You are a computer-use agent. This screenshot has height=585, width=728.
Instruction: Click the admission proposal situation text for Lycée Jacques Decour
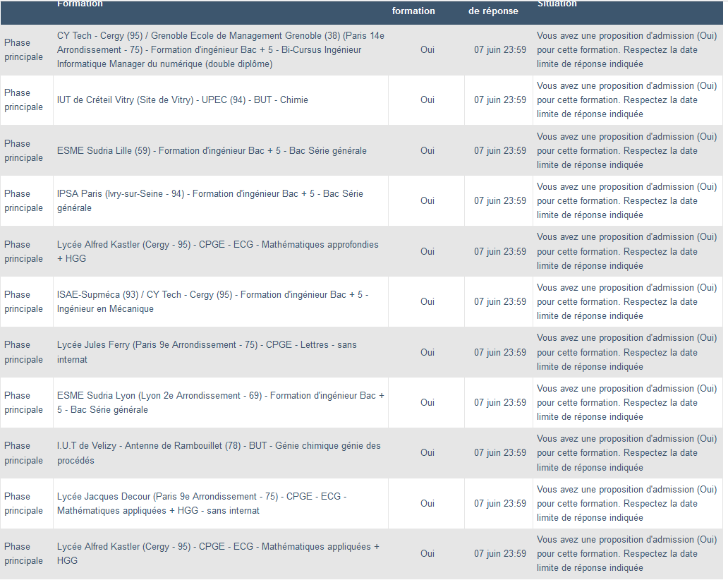(627, 503)
